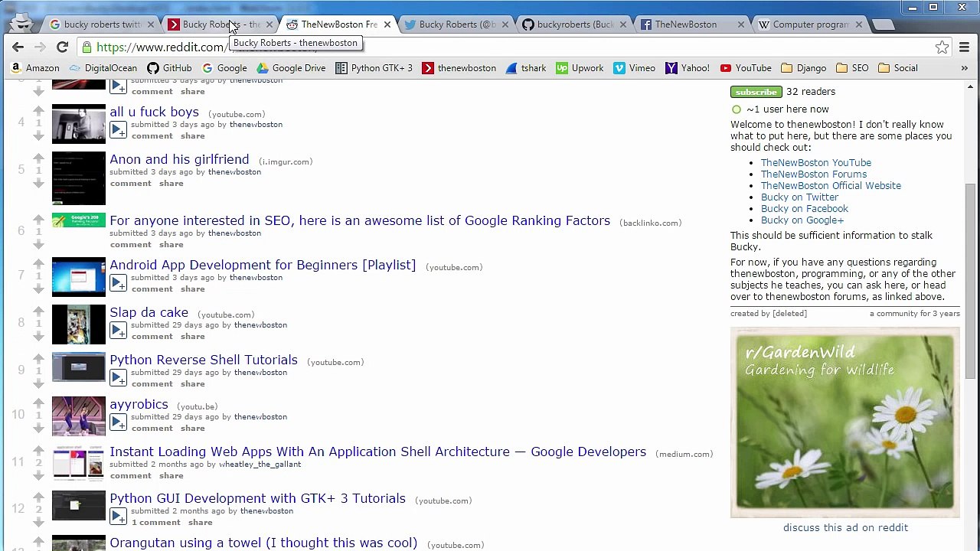Viewport: 980px width, 551px height.
Task: Open the ayyrobics post thumbnail
Action: [78, 416]
